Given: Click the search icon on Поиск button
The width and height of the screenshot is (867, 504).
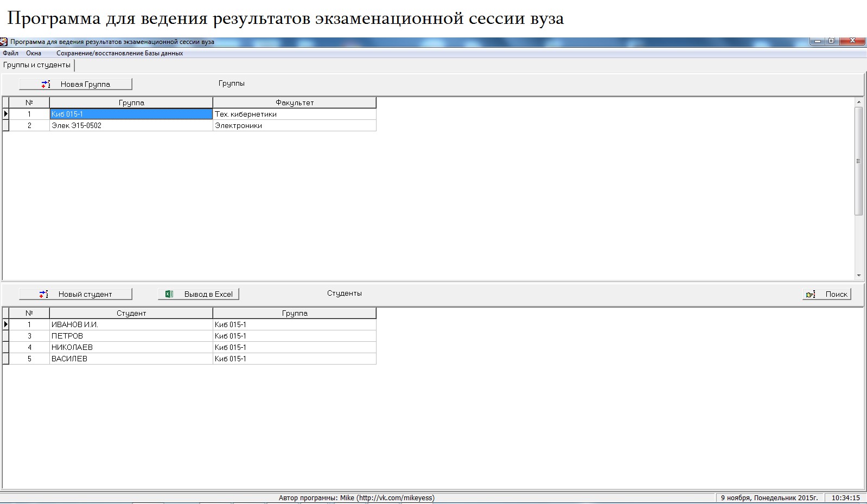Looking at the screenshot, I should click(x=811, y=294).
